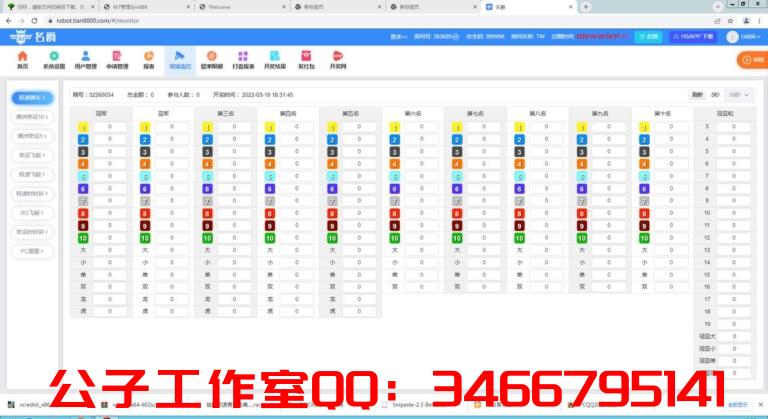This screenshot has width=768, height=419.
Task: Click gray number 7 tile in 第九名 column
Action: pyautogui.click(x=582, y=201)
